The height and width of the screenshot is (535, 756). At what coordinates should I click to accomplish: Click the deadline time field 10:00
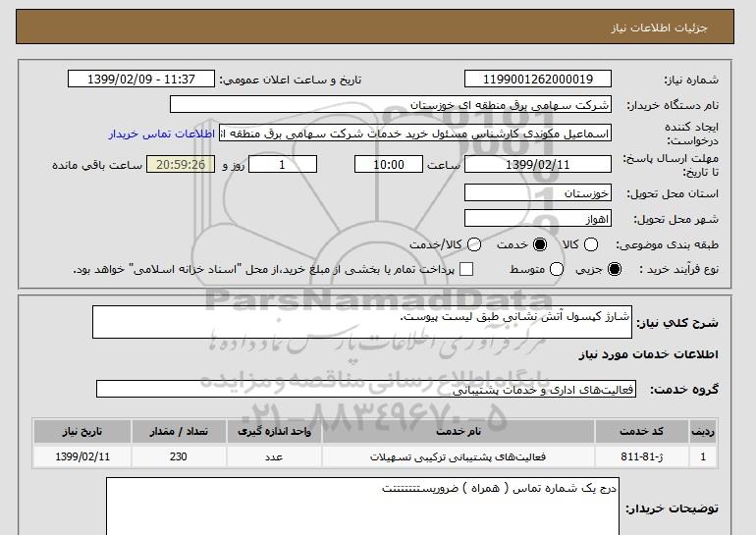[x=389, y=164]
